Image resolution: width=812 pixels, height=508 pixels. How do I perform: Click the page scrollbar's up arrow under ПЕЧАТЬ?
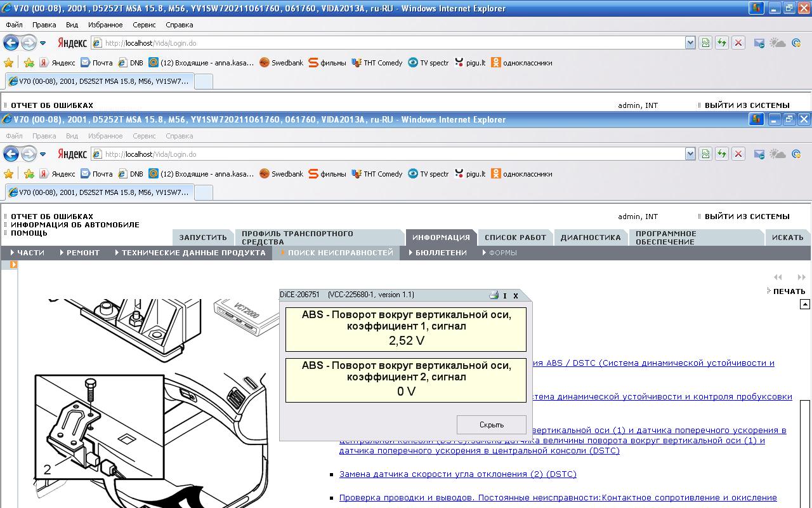point(805,305)
